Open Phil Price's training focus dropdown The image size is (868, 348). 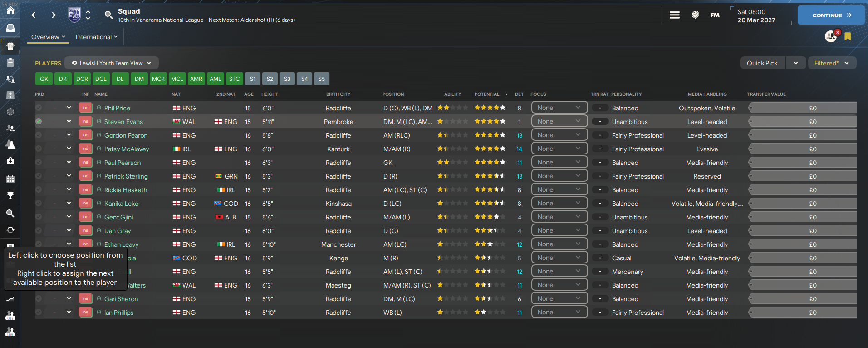tap(559, 108)
